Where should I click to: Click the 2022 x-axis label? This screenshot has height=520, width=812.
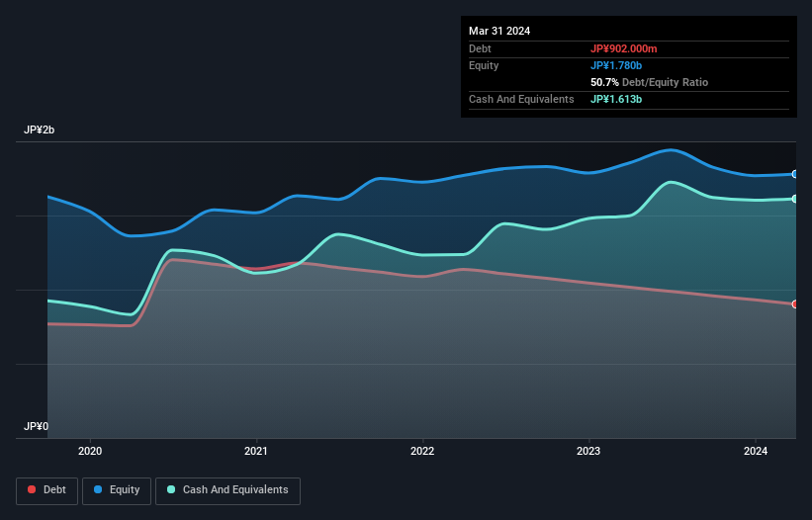tap(422, 451)
